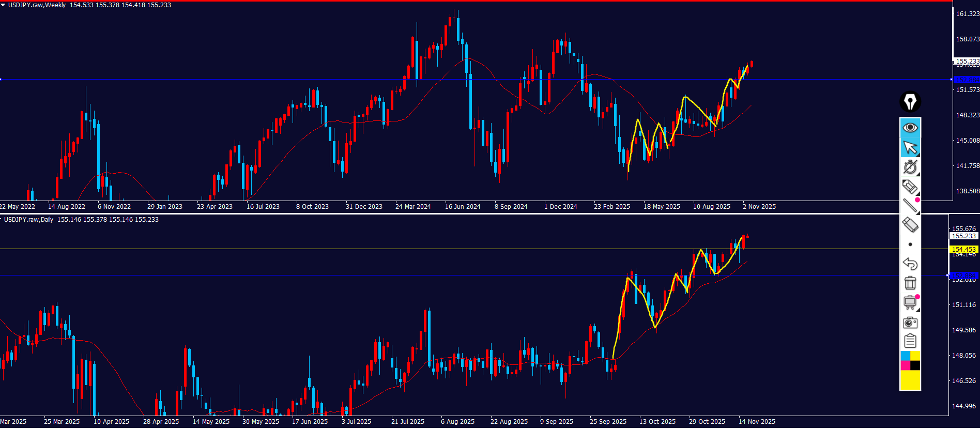Select the cursor arrow mode
980x429 pixels.
click(910, 147)
